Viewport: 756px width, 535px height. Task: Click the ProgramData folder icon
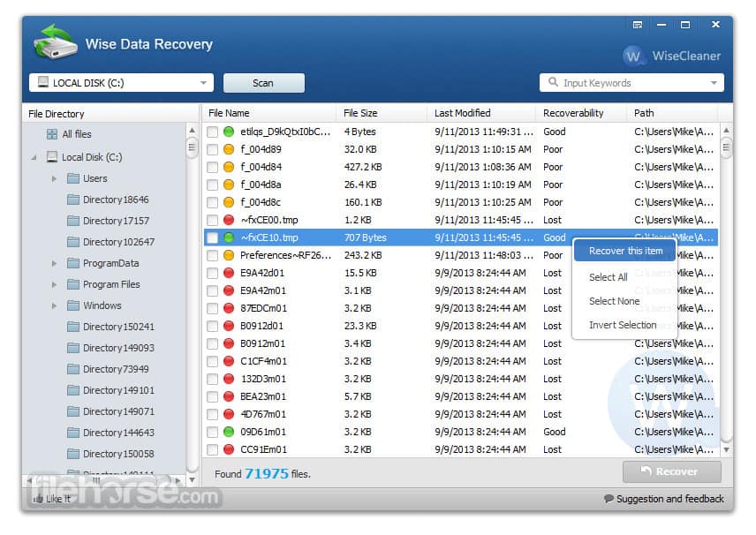click(x=73, y=263)
